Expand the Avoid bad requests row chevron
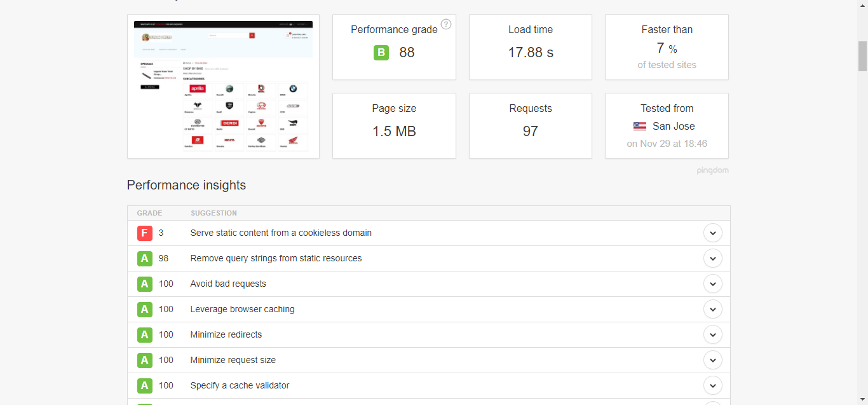Image resolution: width=868 pixels, height=405 pixels. [x=713, y=284]
